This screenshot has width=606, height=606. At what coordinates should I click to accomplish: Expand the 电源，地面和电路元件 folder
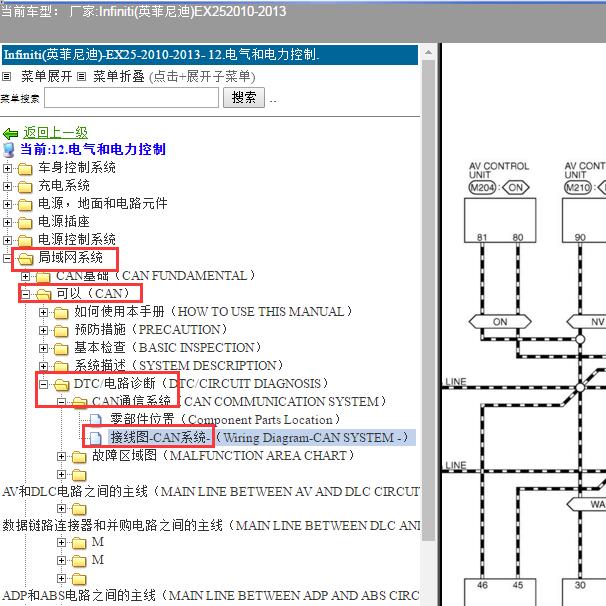[x=7, y=204]
